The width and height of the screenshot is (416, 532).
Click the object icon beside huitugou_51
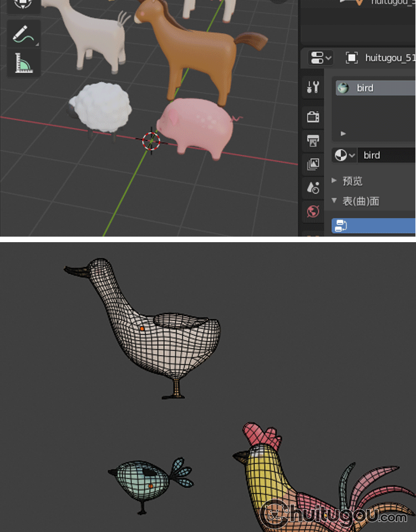(x=352, y=58)
